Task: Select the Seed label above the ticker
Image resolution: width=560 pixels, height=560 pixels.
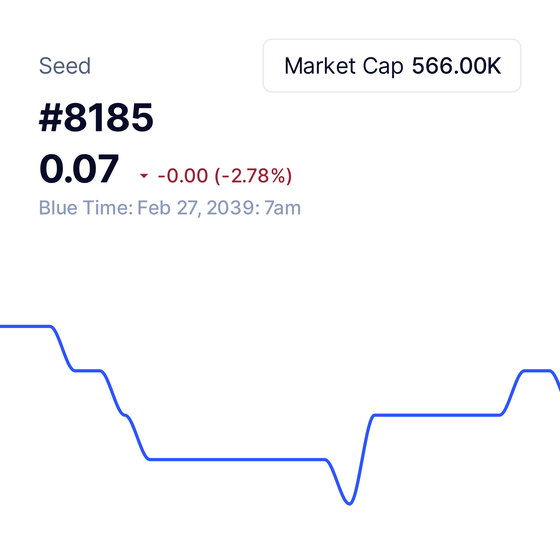Action: [65, 66]
